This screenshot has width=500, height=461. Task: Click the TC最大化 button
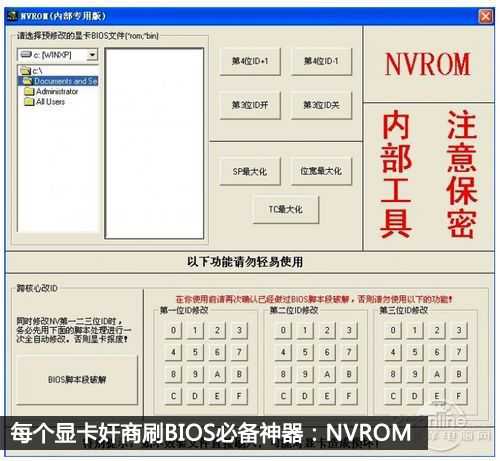click(286, 210)
